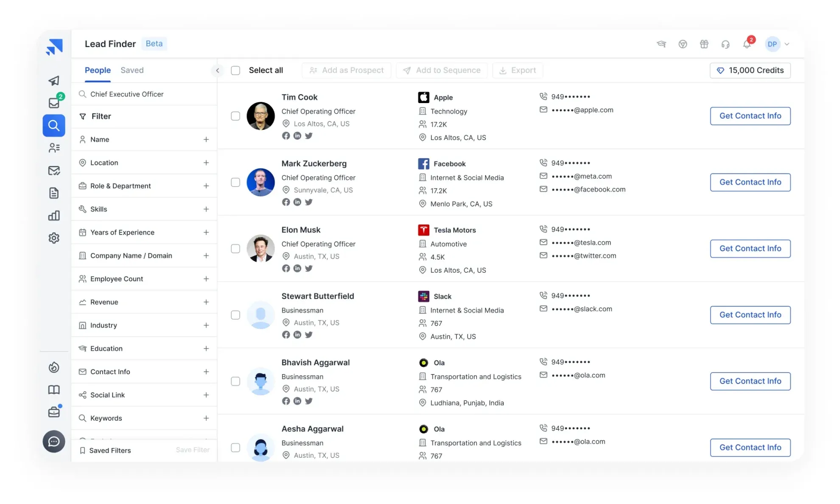Switch to the Saved tab
This screenshot has width=840, height=504.
[132, 70]
